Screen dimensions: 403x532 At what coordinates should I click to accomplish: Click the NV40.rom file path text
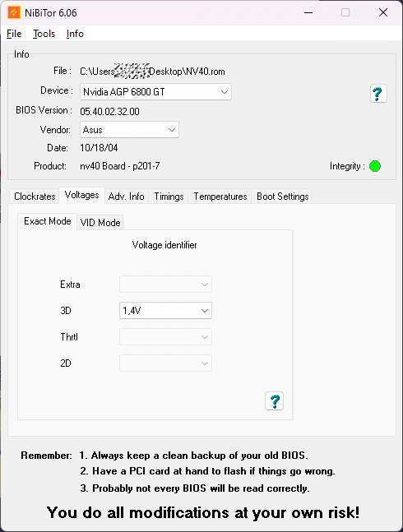(152, 72)
